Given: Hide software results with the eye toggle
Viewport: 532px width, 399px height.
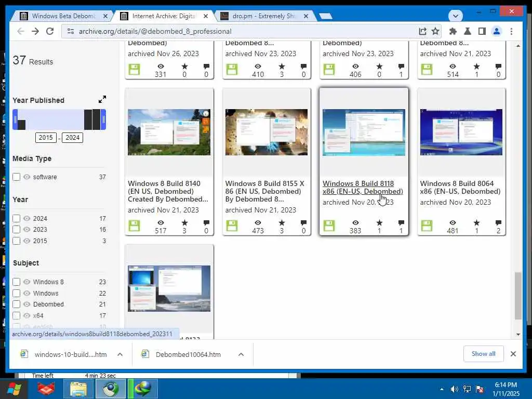Looking at the screenshot, I should pyautogui.click(x=27, y=177).
